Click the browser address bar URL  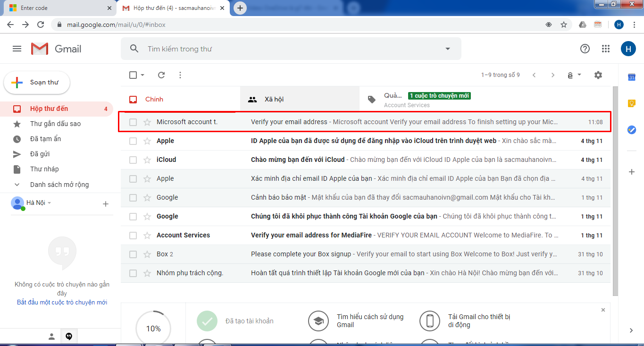(x=117, y=25)
